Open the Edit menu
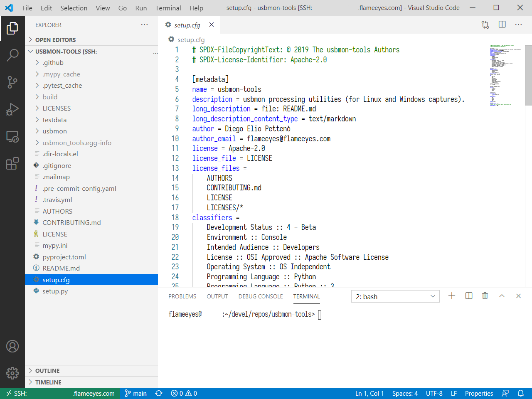This screenshot has height=399, width=532. pyautogui.click(x=47, y=8)
